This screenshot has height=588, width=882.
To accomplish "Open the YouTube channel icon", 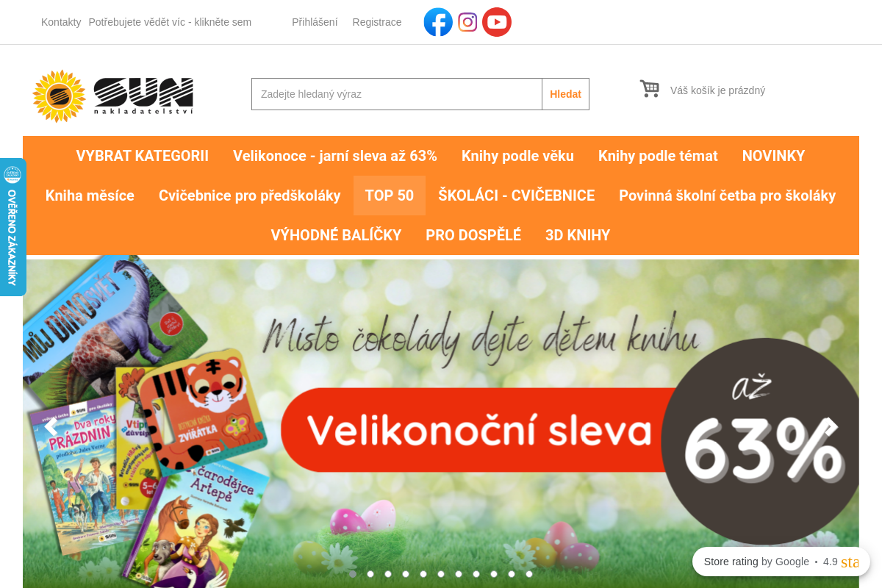I will click(497, 22).
